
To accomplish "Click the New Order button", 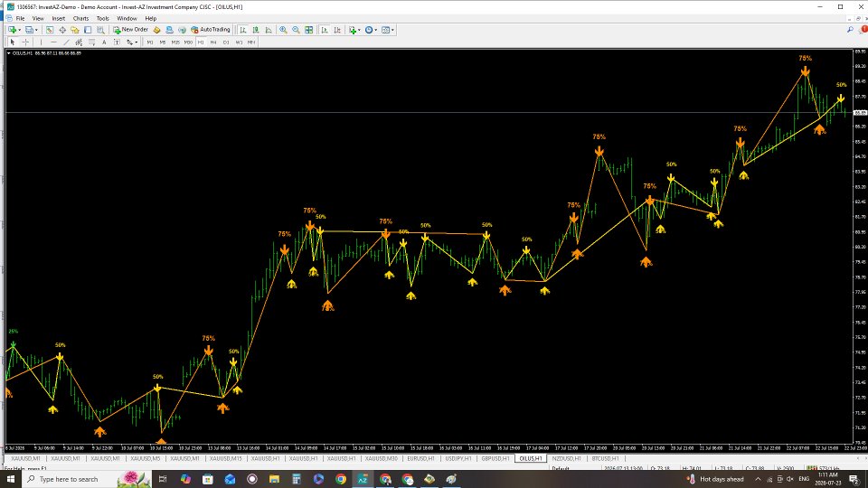I will coord(130,30).
